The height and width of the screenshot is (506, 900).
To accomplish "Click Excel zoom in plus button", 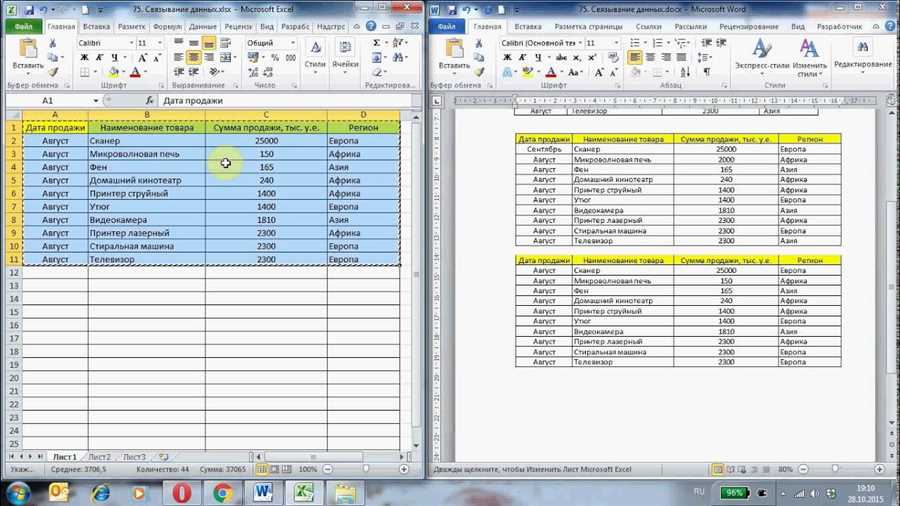I will click(404, 469).
